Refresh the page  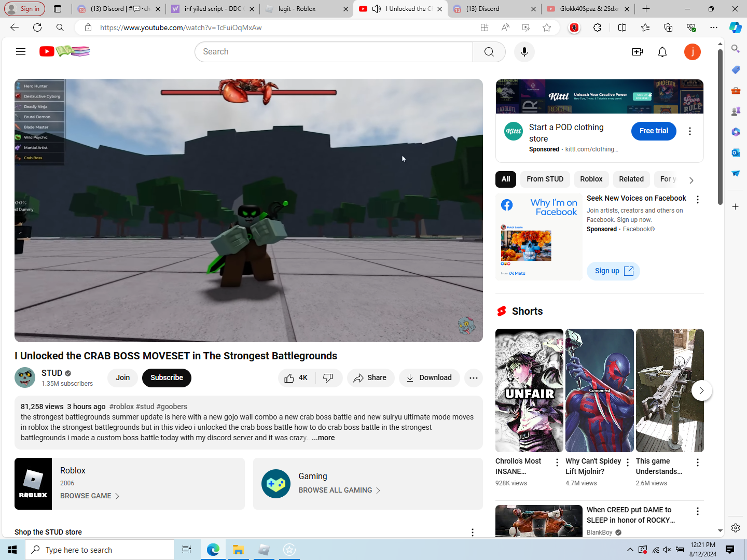[37, 27]
